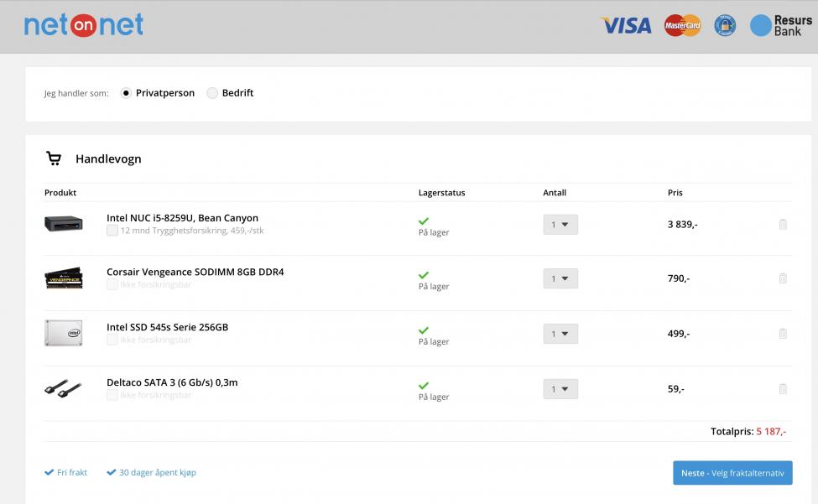818x504 pixels.
Task: Open quantity dropdown for Deltaco SATA 3
Action: 560,389
